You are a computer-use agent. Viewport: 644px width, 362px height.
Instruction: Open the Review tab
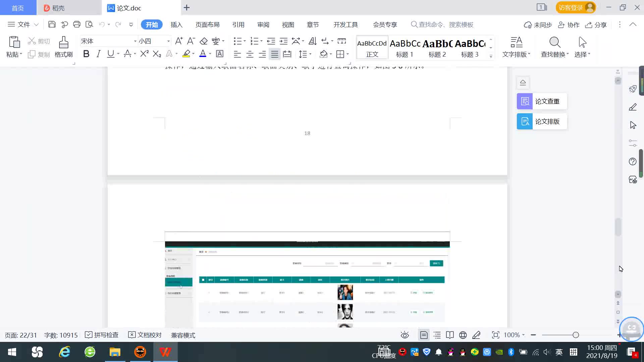click(x=263, y=24)
